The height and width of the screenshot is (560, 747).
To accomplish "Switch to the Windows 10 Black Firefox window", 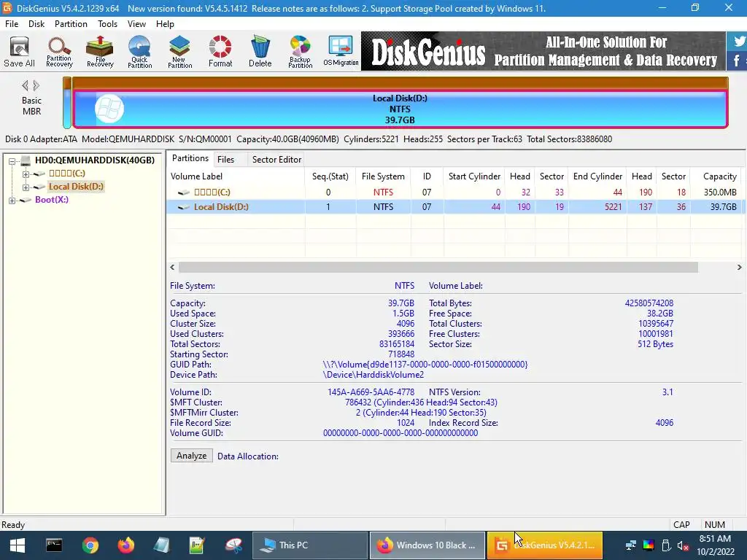I will 427,545.
